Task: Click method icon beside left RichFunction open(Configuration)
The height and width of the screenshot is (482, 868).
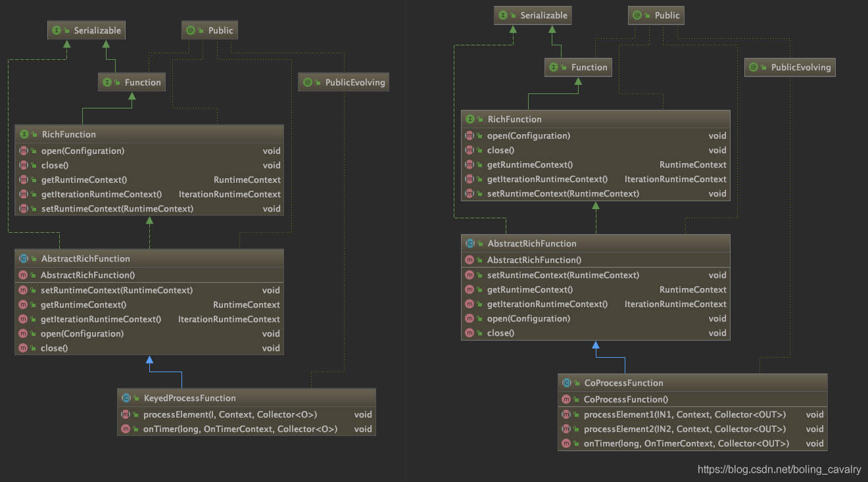Action: click(24, 151)
